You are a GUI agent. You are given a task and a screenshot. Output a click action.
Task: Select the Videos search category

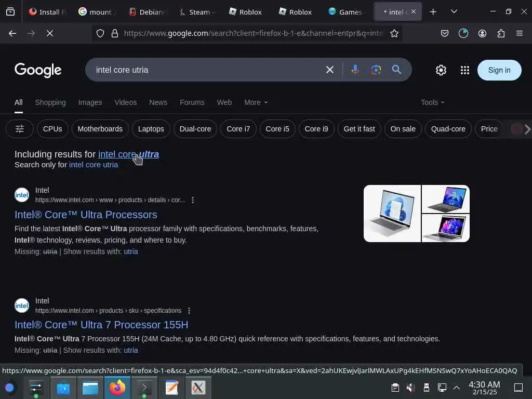126,102
